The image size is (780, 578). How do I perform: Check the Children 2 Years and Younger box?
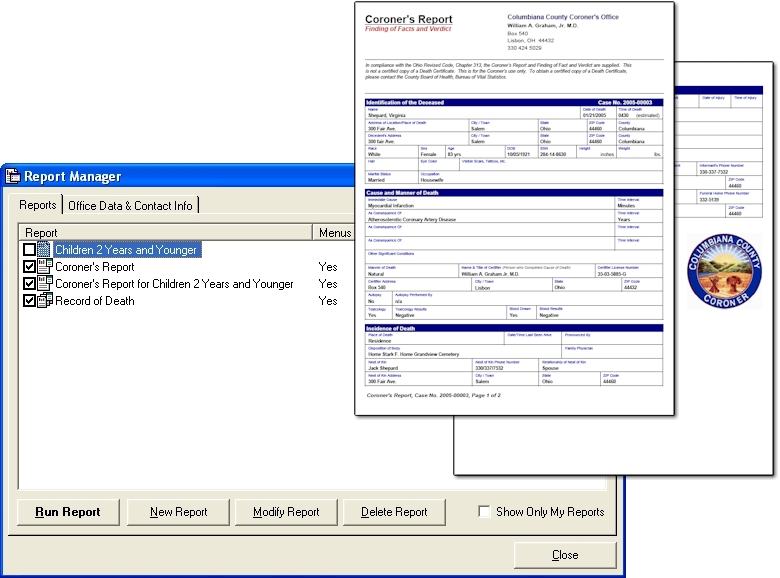coord(29,249)
